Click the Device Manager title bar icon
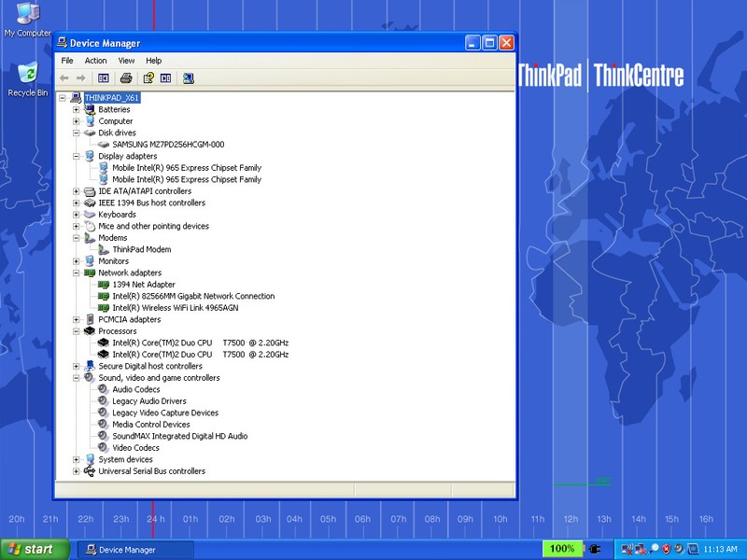The height and width of the screenshot is (560, 747). pos(62,42)
